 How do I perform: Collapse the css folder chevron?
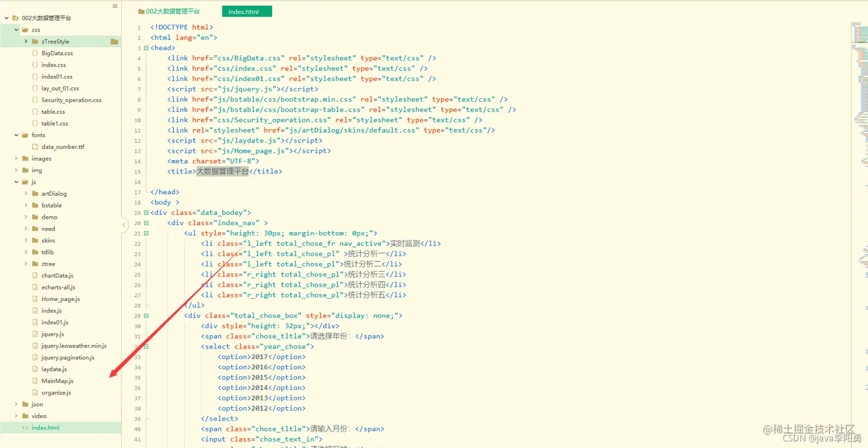coord(16,30)
